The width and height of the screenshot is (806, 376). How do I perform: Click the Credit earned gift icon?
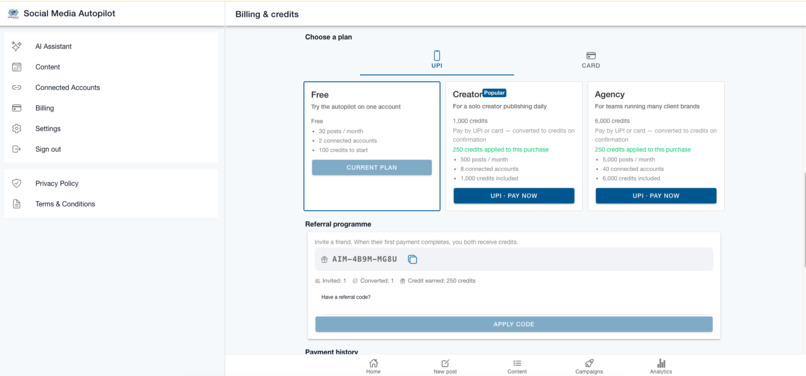(403, 281)
